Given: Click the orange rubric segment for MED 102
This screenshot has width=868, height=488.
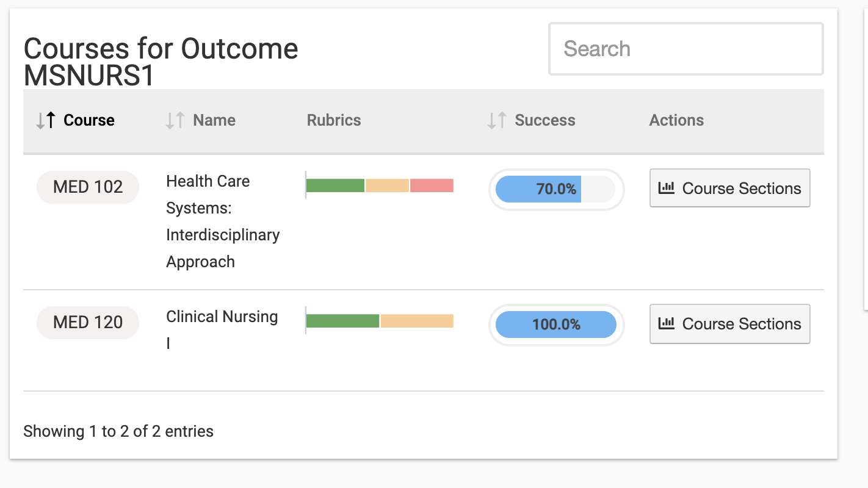Looking at the screenshot, I should [387, 185].
